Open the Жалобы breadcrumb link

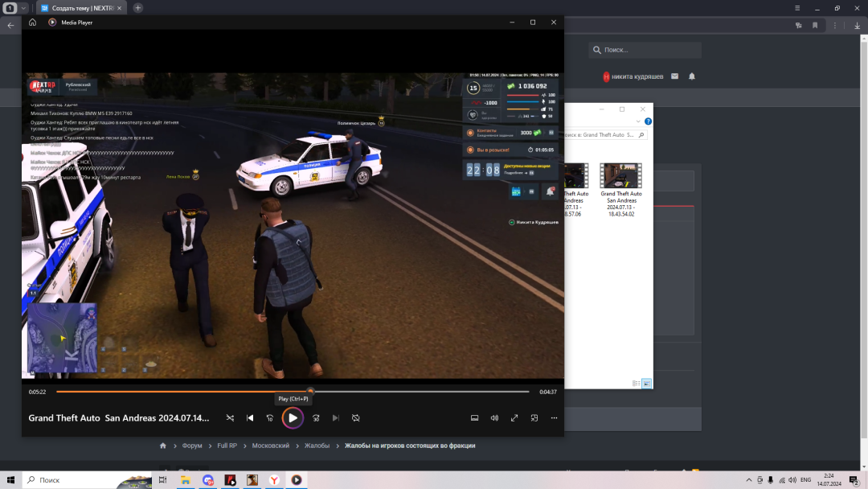pos(317,446)
